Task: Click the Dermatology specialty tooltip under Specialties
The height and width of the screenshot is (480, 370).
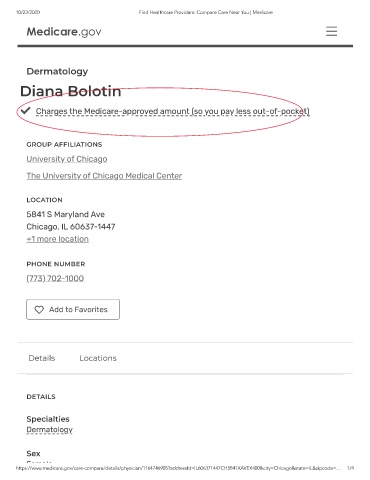Action: [x=50, y=430]
